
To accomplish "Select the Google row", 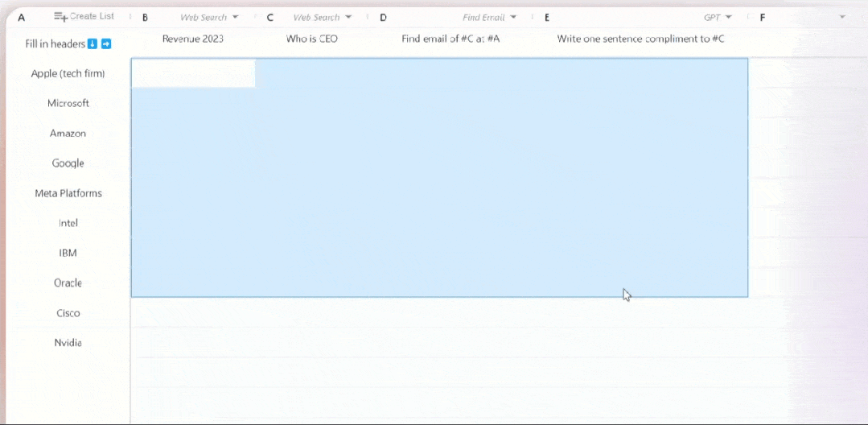I will (x=68, y=163).
